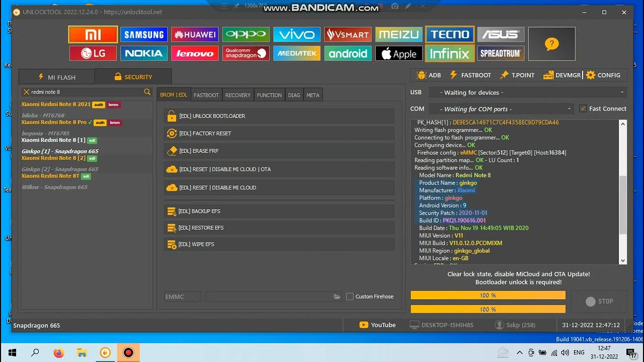Viewport: 644px width, 362px height.
Task: Open File Explorer from the taskbar
Action: 82,352
